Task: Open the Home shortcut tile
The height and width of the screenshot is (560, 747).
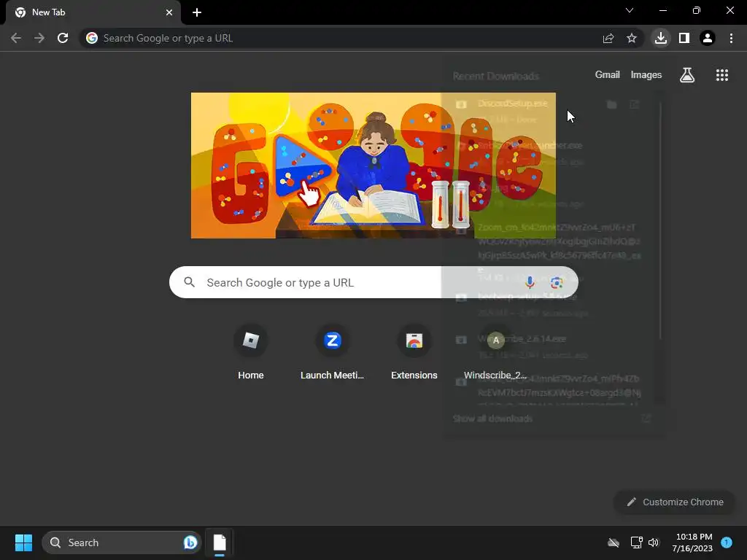Action: point(251,353)
